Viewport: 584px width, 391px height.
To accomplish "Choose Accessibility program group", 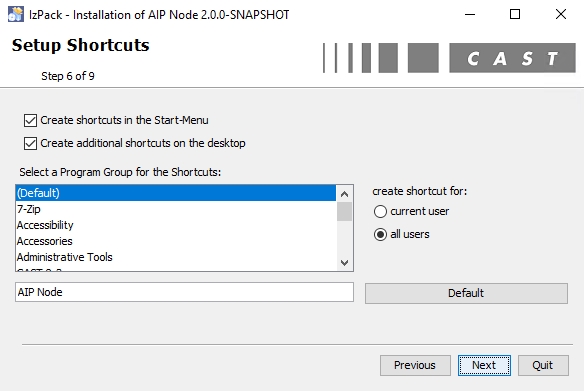I will click(176, 225).
